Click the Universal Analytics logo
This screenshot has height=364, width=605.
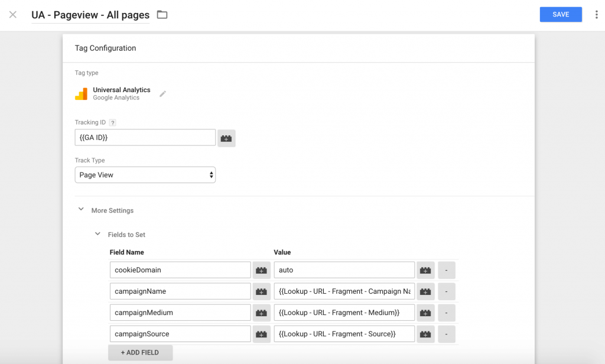[x=82, y=93]
